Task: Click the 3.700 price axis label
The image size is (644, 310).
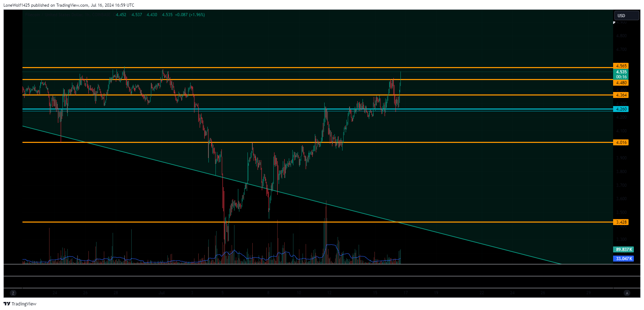Action: coord(621,185)
